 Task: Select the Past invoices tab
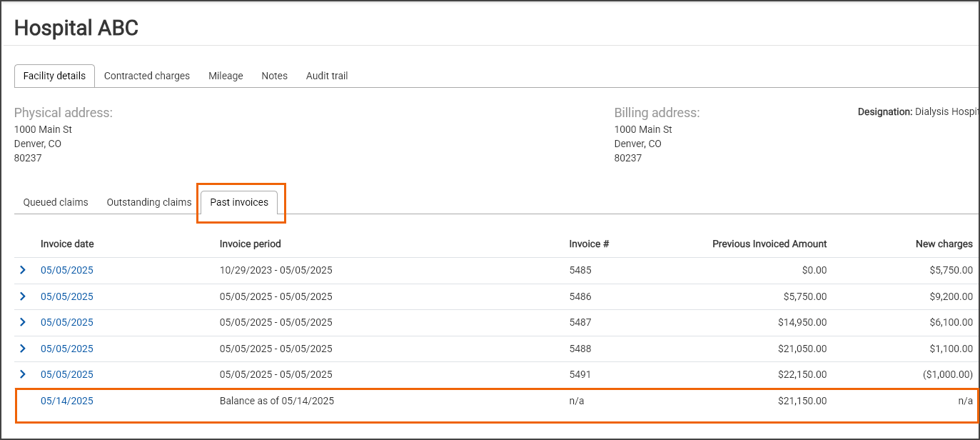[x=239, y=202]
